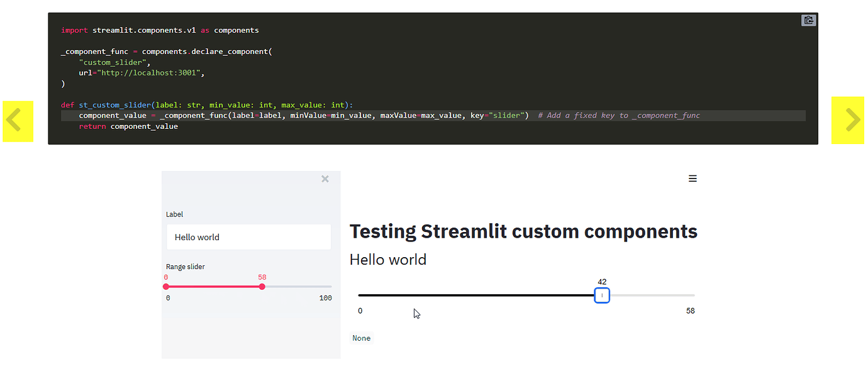The image size is (868, 381).
Task: Click the Range slider handle at 0
Action: 166,287
